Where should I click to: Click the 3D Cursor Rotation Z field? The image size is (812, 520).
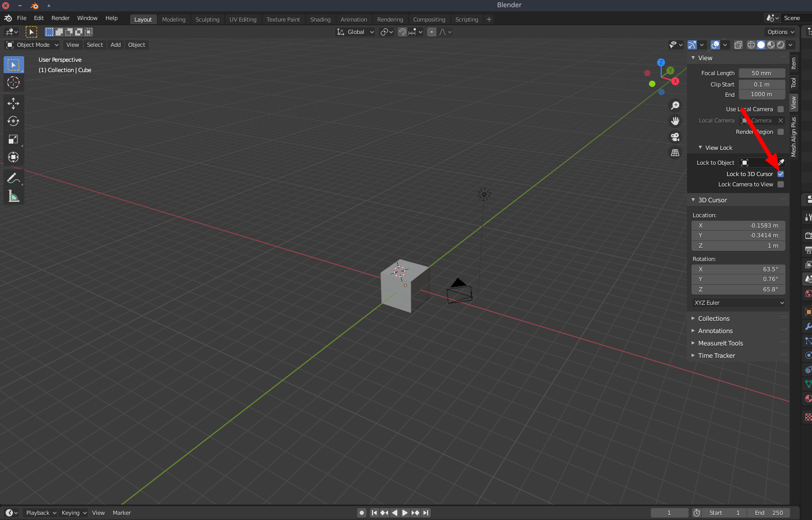[738, 289]
